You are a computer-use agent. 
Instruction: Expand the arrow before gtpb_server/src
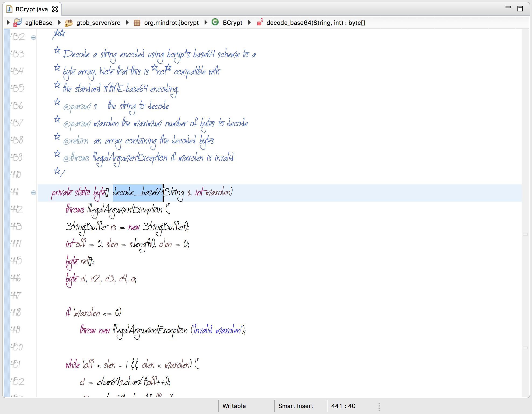click(x=59, y=22)
